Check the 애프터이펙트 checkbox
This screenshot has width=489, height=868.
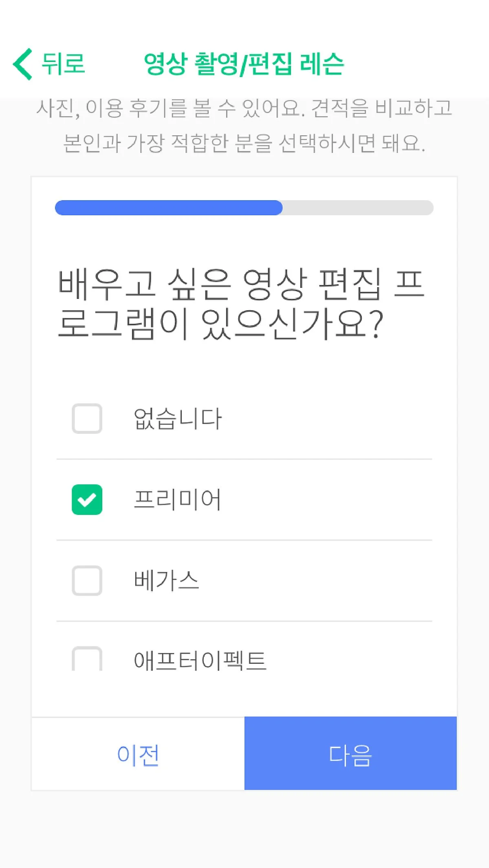tap(87, 660)
